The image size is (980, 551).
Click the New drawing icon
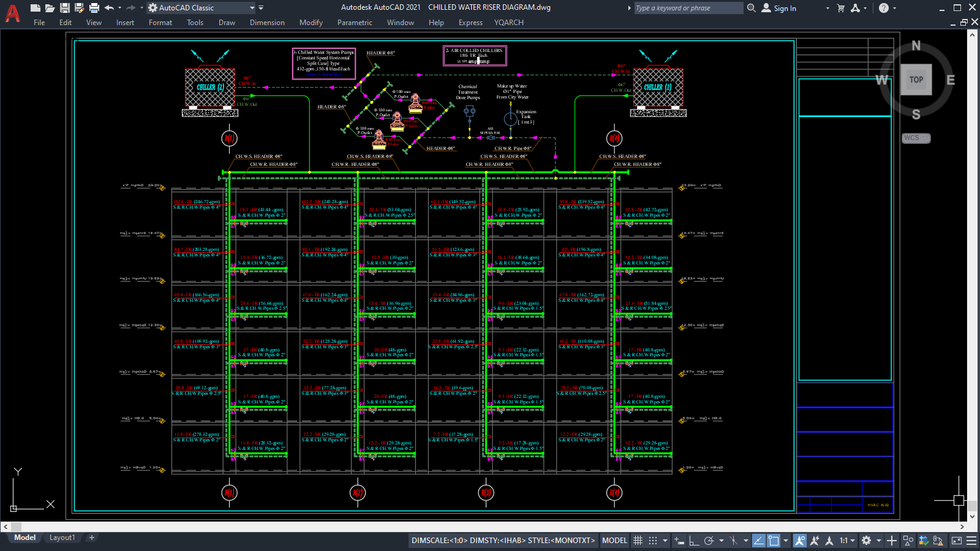point(36,8)
